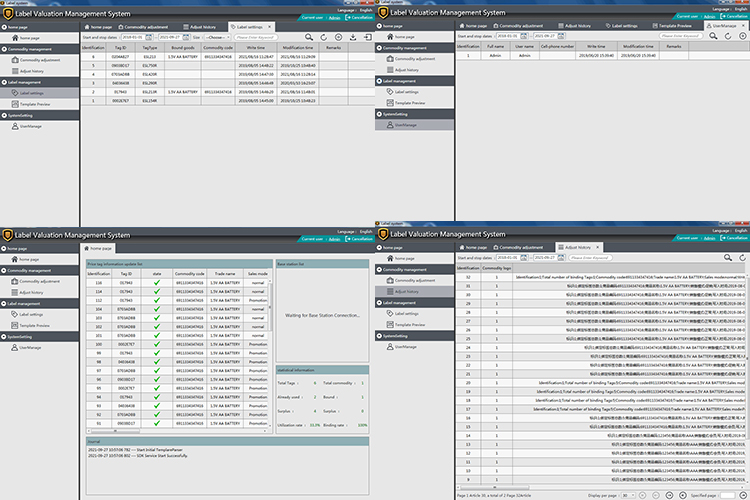The height and width of the screenshot is (500, 750).
Task: Select Commodity adjustment tab in Adjust history window
Action: coord(518,246)
